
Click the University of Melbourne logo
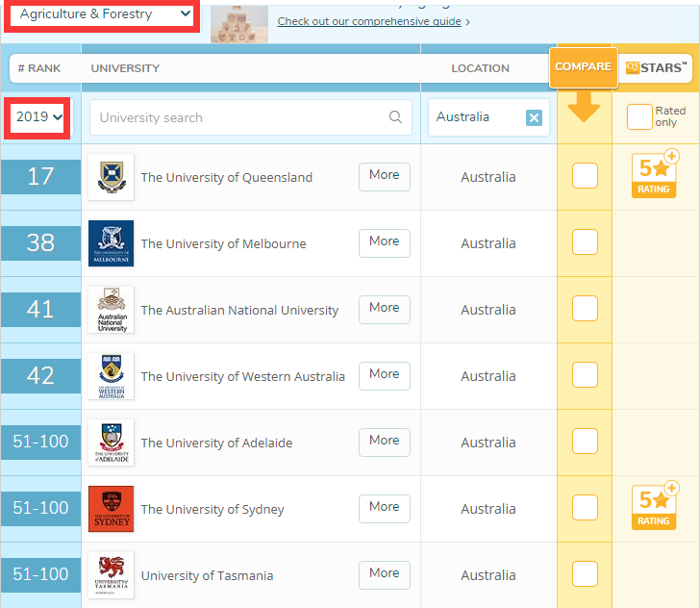click(x=111, y=243)
